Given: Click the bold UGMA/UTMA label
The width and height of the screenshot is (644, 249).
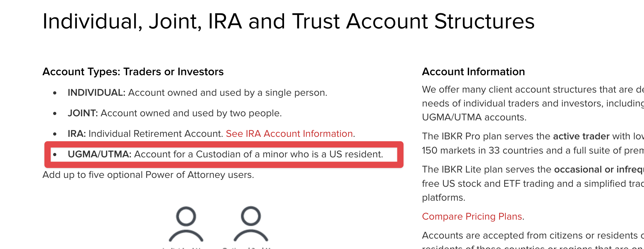Looking at the screenshot, I should click(x=100, y=154).
